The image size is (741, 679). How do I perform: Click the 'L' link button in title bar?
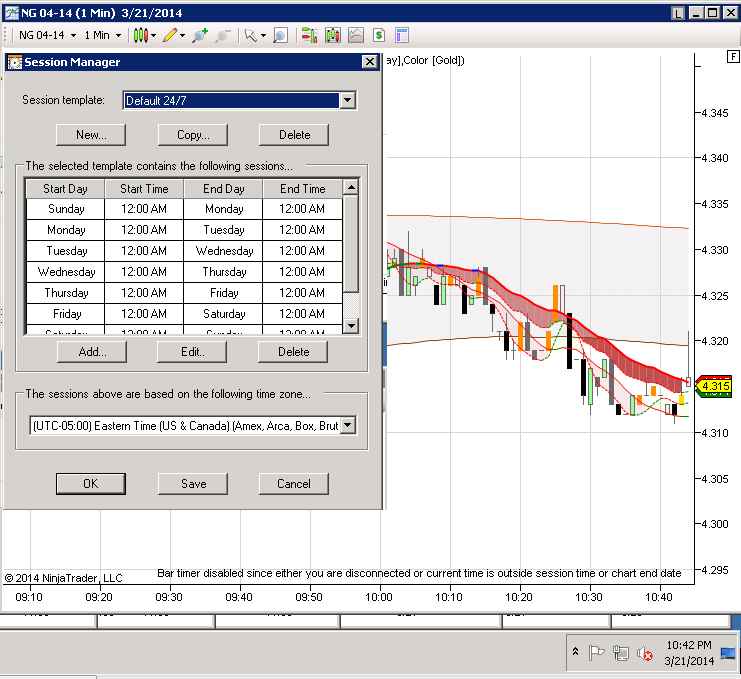[x=679, y=12]
